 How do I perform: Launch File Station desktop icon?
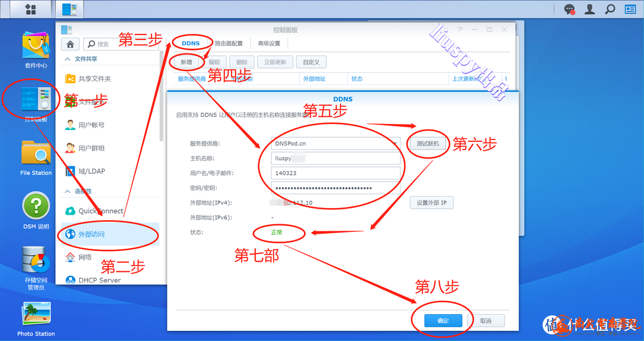pos(36,158)
